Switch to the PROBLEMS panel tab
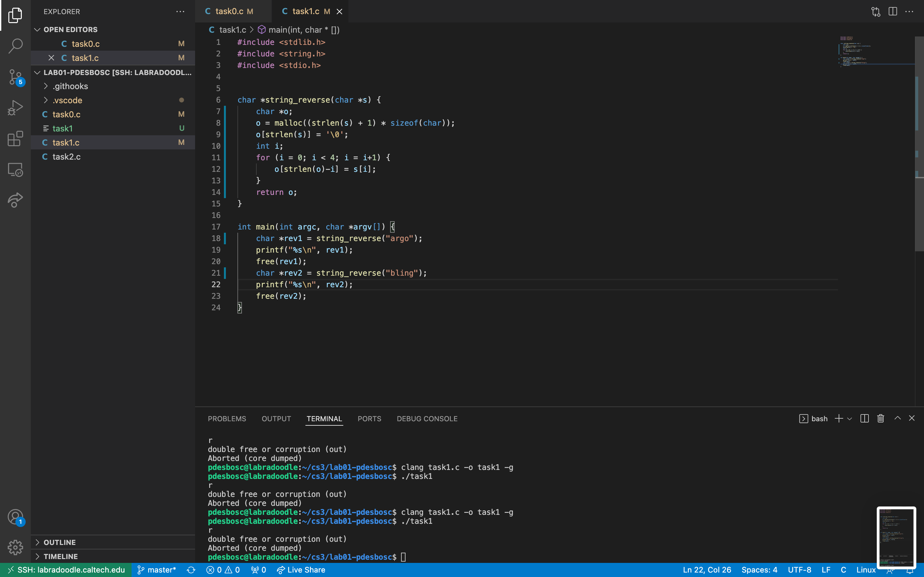924x577 pixels. [227, 419]
